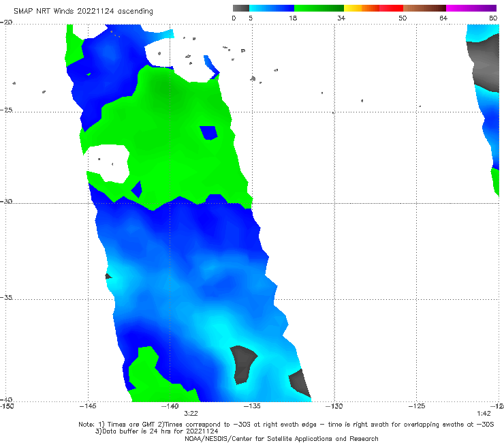Click the longitude label '-130'
The width and height of the screenshot is (504, 443).
click(x=334, y=406)
